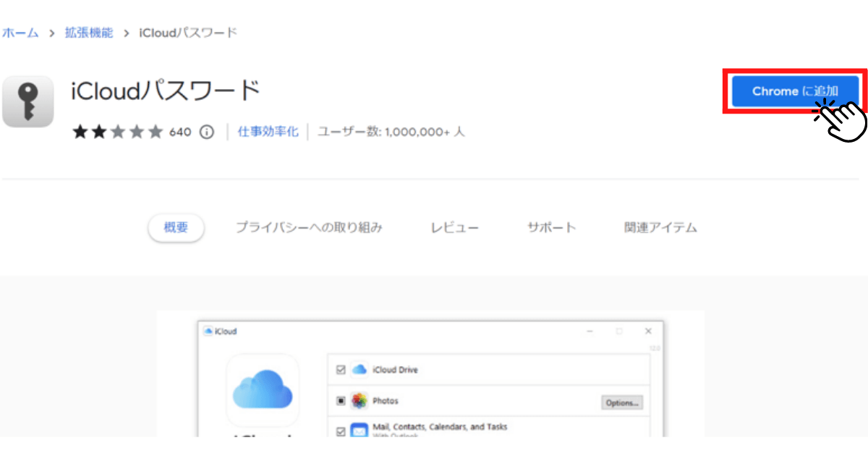Click the Mail envelope icon in screenshot
The image size is (868, 456).
(x=359, y=428)
